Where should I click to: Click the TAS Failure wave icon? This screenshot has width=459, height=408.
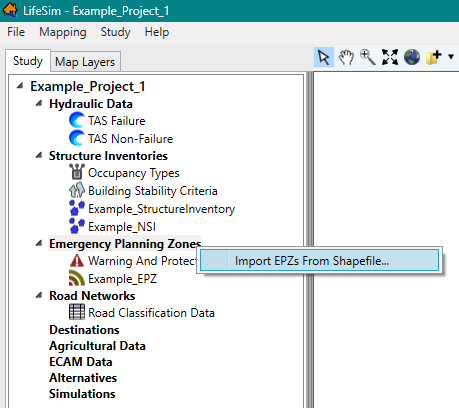(77, 120)
